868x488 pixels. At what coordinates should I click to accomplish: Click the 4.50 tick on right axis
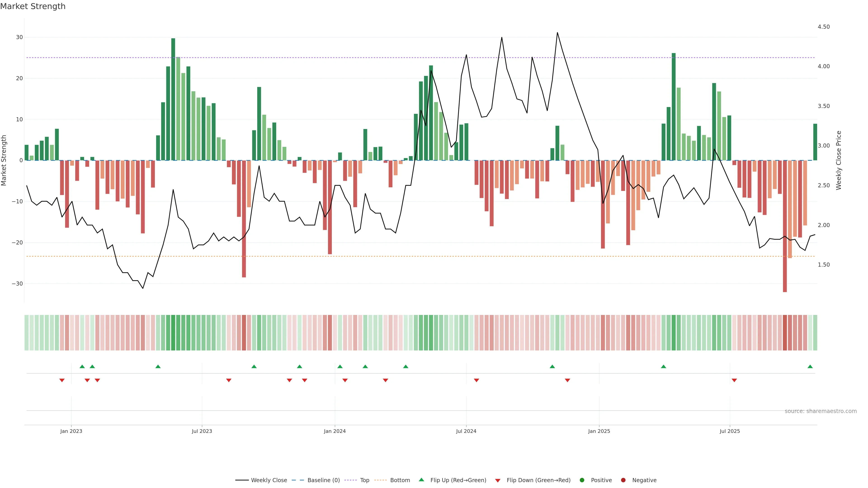[823, 27]
